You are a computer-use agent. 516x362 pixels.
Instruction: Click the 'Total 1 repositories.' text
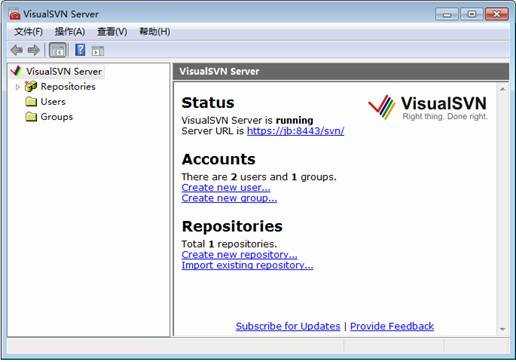pos(229,244)
